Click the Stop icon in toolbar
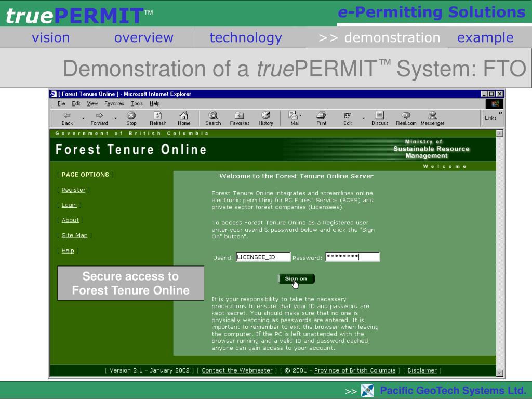 (x=131, y=115)
